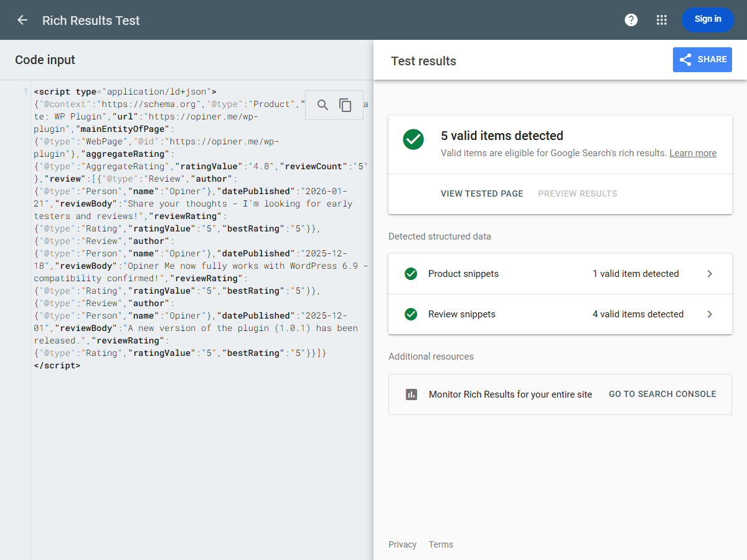Open the Terms link
The height and width of the screenshot is (560, 747).
(441, 544)
